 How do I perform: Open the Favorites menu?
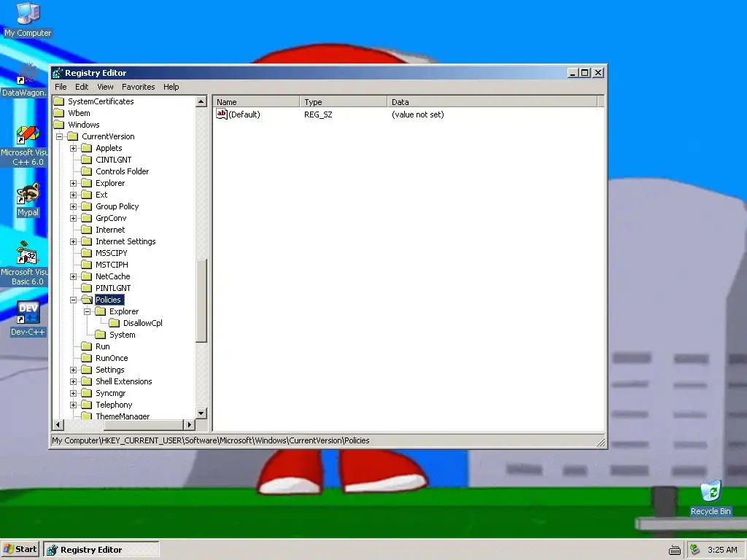click(138, 87)
